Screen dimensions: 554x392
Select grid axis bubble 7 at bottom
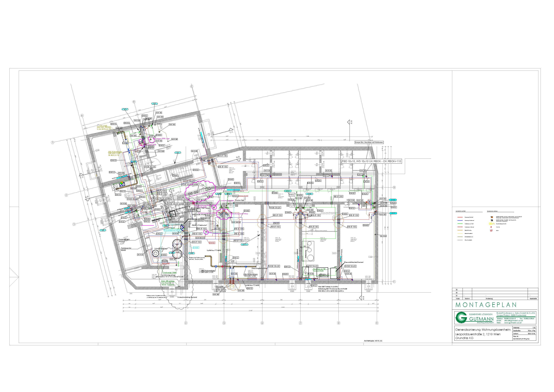pyautogui.click(x=300, y=323)
